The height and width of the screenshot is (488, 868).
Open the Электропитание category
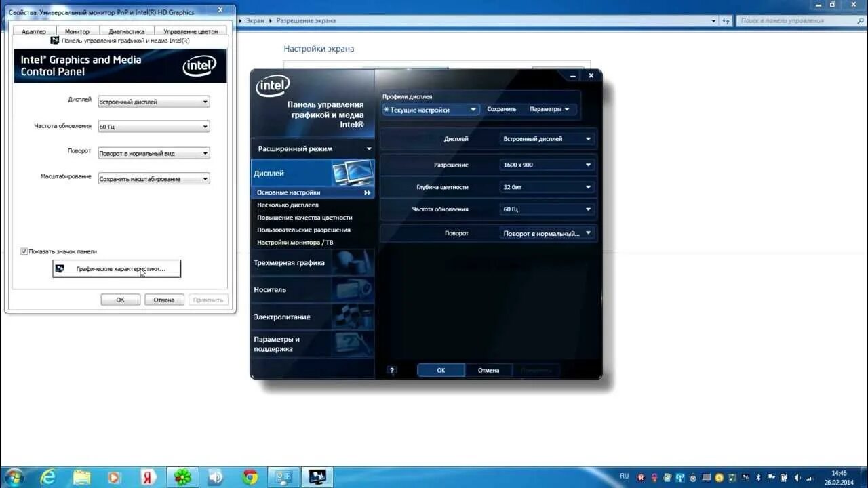point(313,317)
